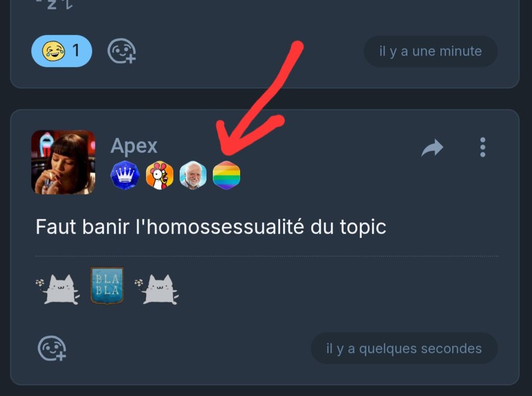Share Apex's post with forward arrow
The width and height of the screenshot is (532, 396).
click(x=432, y=148)
